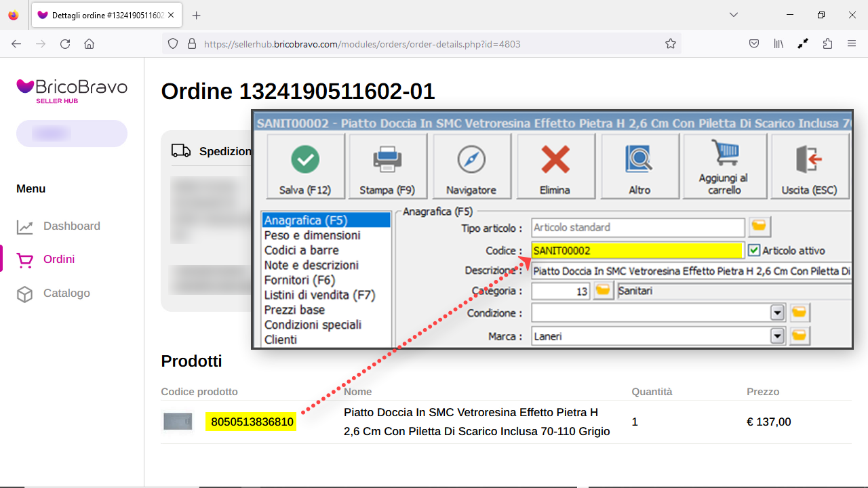
Task: Click the product thumbnail image
Action: point(178,422)
